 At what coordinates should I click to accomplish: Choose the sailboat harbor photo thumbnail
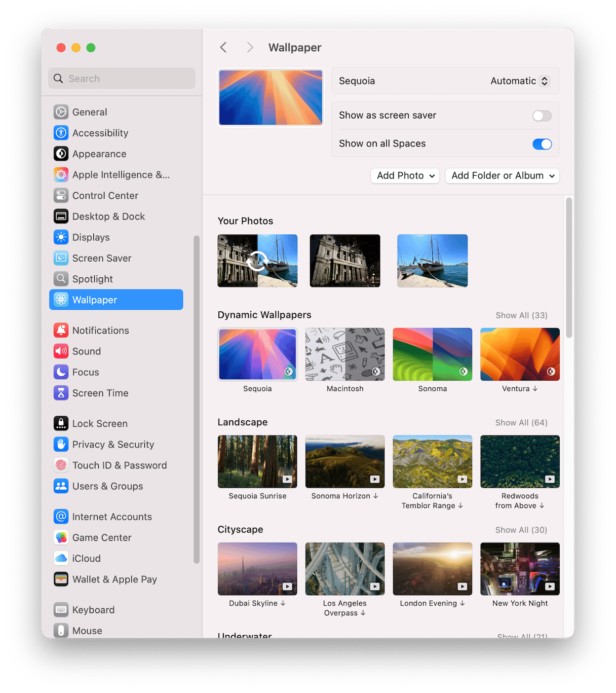[433, 261]
